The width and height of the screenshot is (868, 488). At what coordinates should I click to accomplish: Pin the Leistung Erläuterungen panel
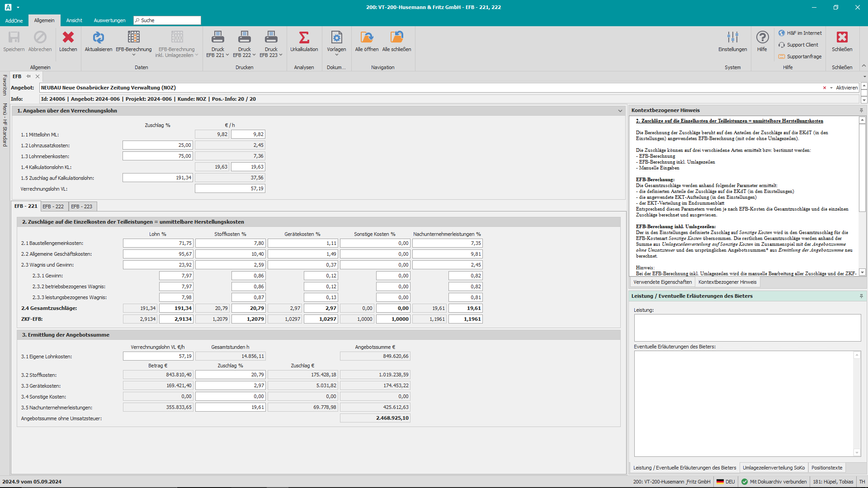pyautogui.click(x=861, y=296)
